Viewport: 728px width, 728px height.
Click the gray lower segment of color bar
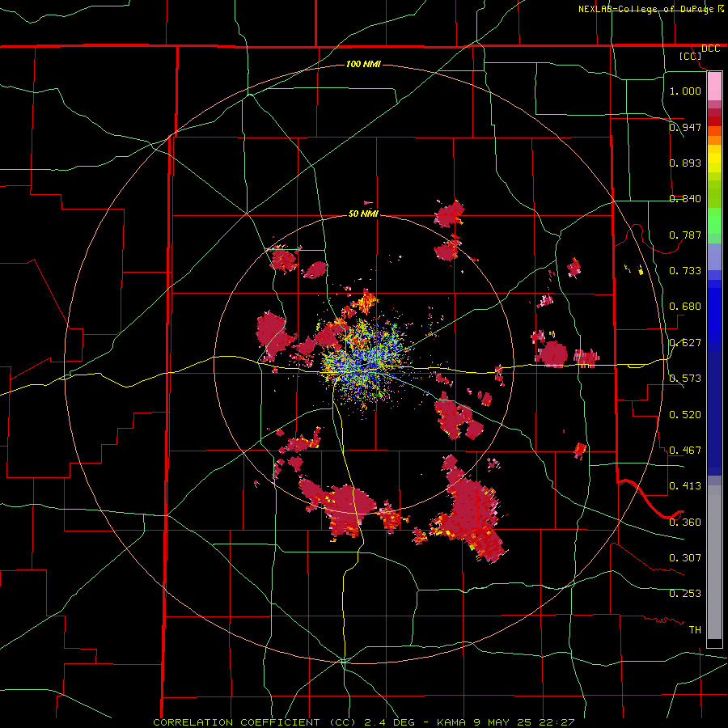(714, 562)
